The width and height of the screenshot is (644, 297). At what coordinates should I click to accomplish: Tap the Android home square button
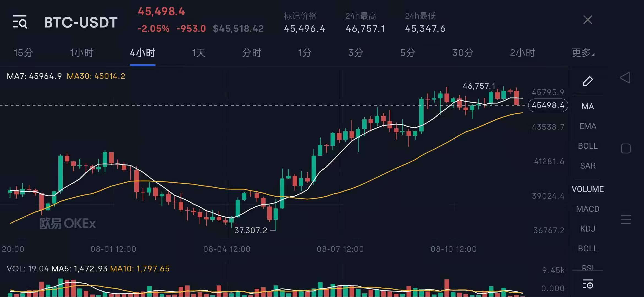pyautogui.click(x=626, y=148)
